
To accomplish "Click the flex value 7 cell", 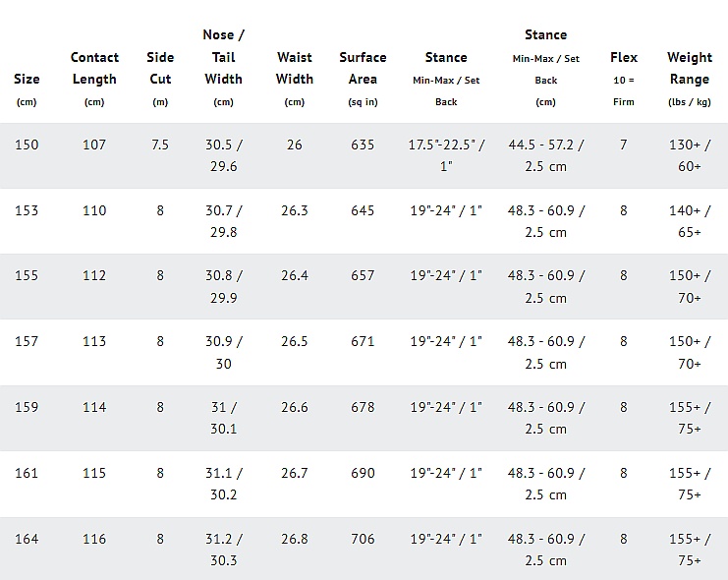I will point(623,145).
